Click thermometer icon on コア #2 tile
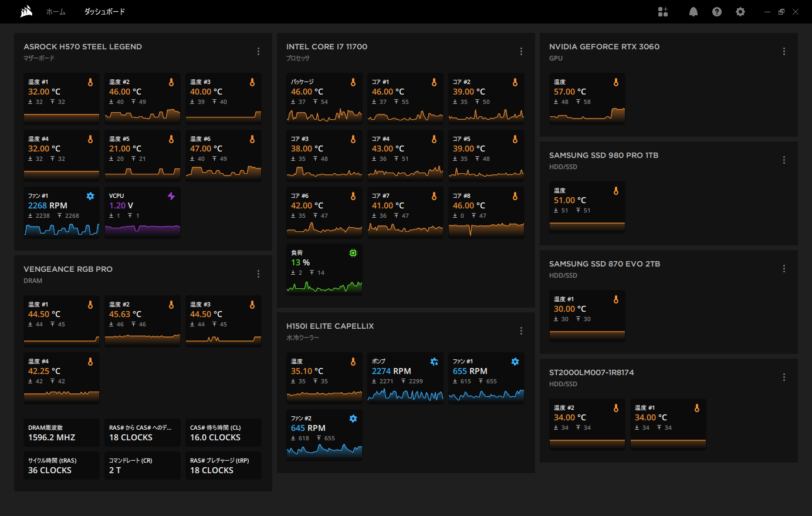The height and width of the screenshot is (516, 812). (x=515, y=82)
